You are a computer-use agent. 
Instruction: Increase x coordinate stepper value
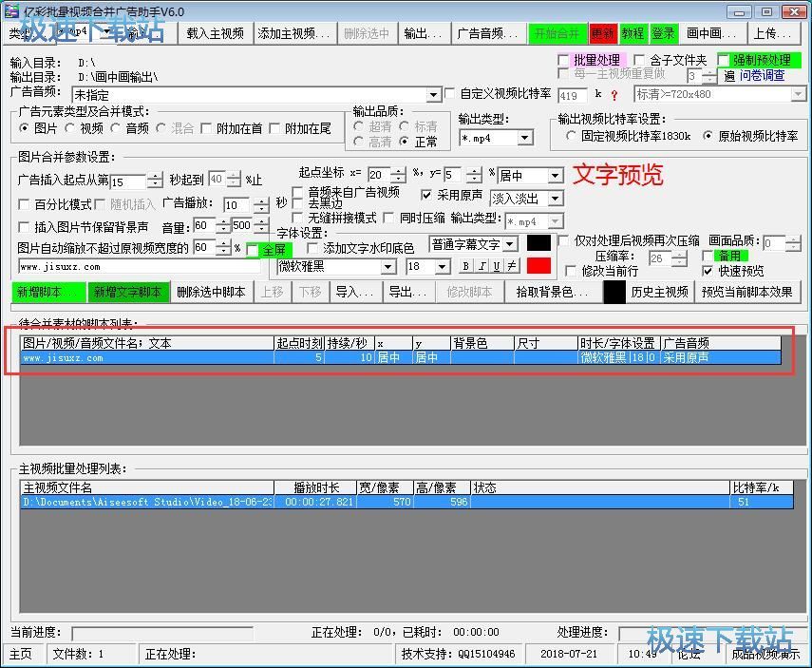398,171
